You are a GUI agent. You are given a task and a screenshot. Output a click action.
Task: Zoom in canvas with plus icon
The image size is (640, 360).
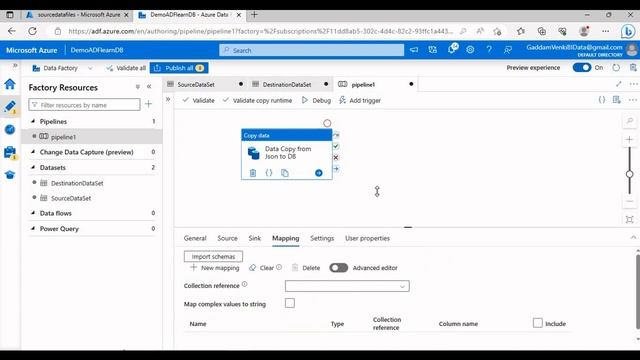[x=629, y=140]
